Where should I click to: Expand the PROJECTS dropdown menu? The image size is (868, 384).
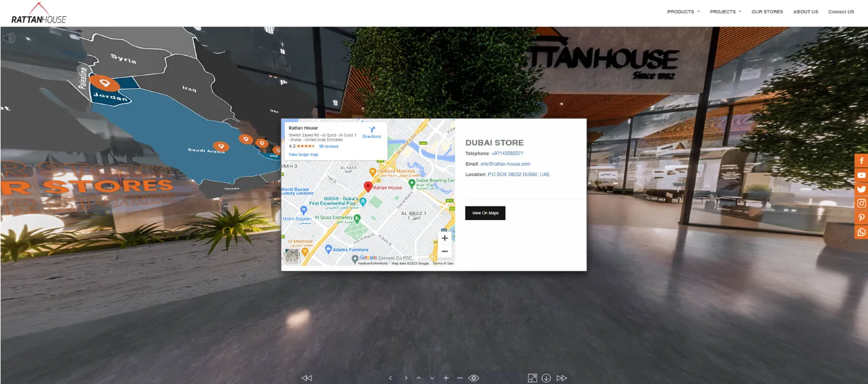[726, 12]
